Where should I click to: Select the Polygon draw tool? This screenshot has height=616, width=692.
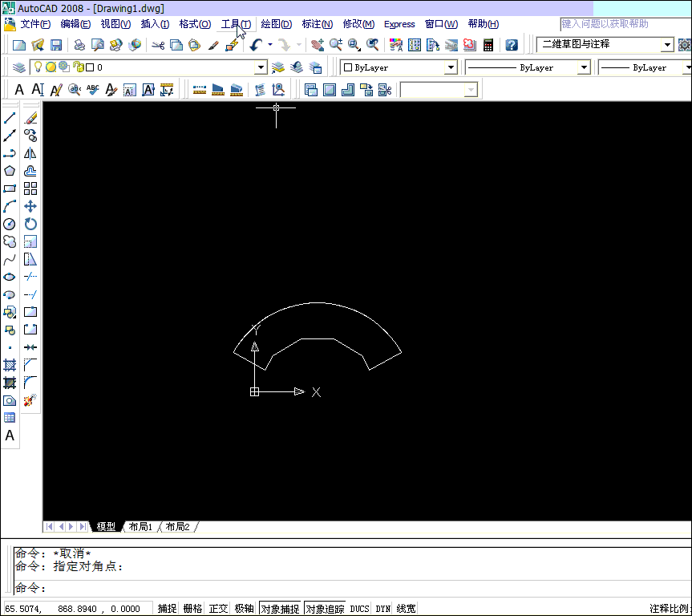[10, 171]
